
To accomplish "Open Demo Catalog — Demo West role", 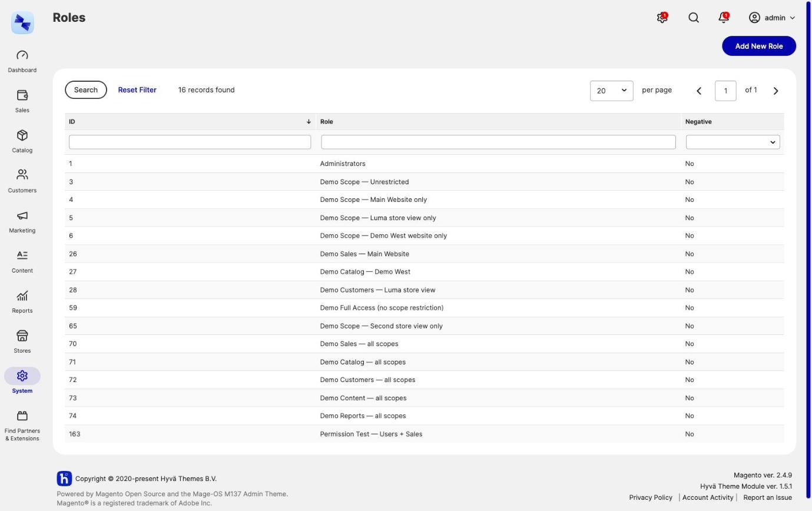I will coord(424,272).
